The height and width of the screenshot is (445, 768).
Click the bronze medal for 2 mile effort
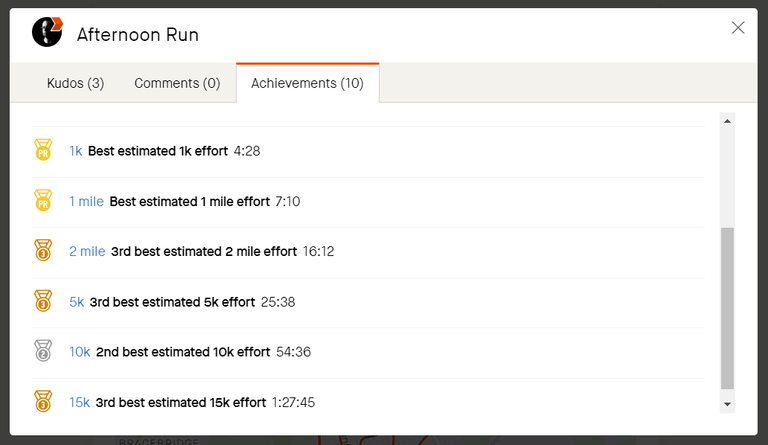coord(43,250)
